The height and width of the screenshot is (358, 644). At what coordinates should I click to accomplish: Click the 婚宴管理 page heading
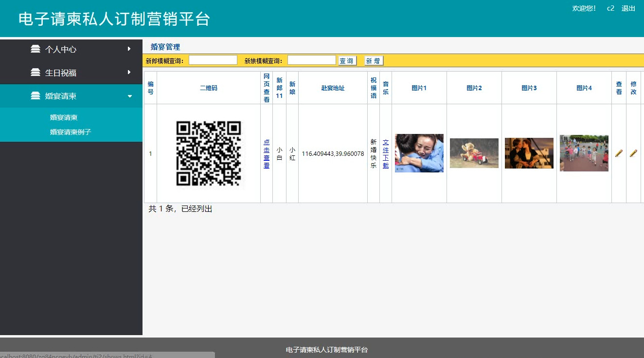165,47
